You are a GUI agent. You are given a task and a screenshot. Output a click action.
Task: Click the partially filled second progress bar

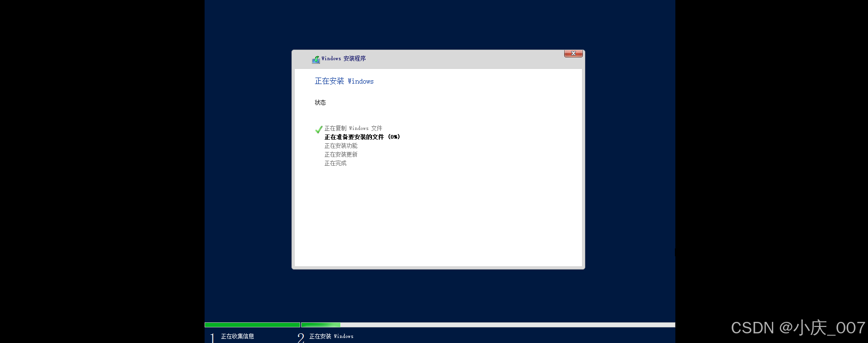[488, 325]
